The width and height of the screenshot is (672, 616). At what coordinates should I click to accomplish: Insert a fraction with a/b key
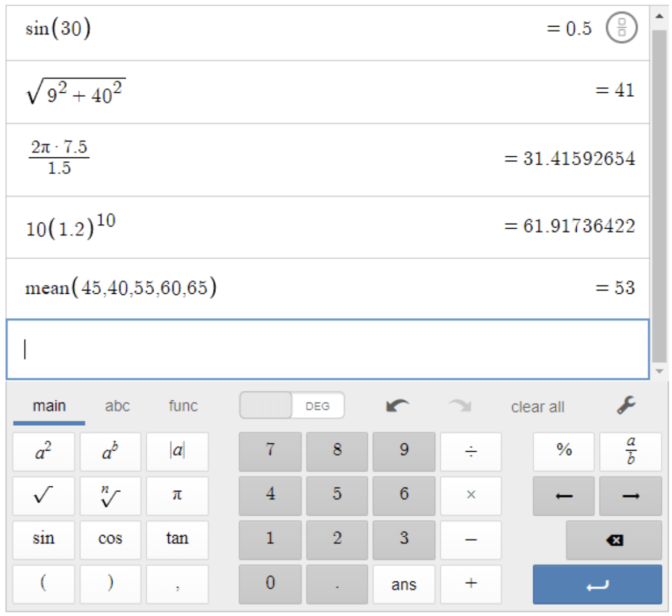point(631,451)
